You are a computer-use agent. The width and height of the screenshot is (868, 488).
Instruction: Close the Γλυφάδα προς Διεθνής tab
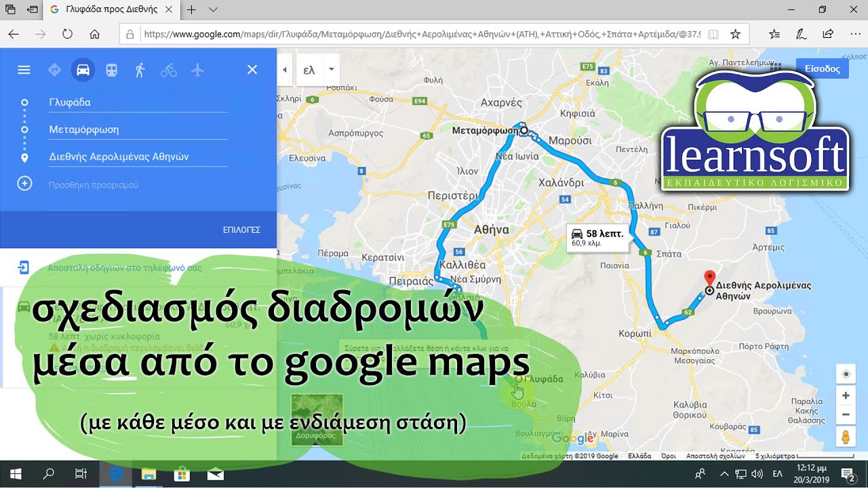(x=169, y=9)
